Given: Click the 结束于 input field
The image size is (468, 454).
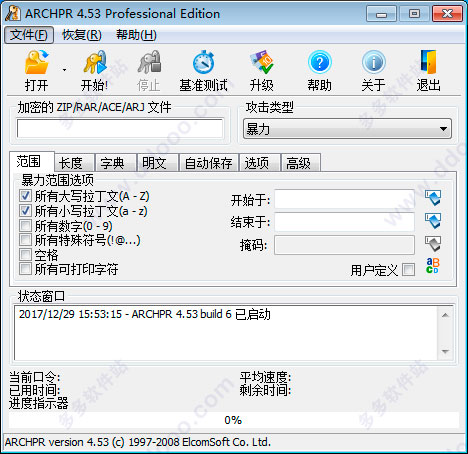Looking at the screenshot, I should [x=345, y=222].
